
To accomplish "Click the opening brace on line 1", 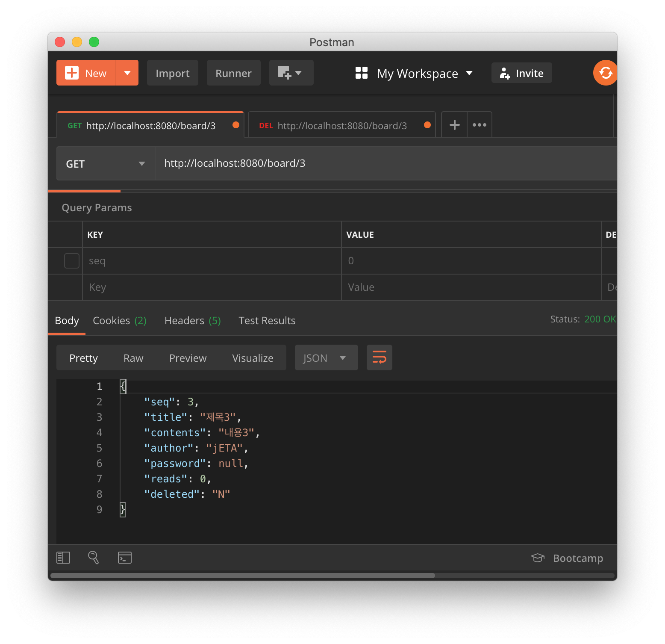I will click(123, 387).
